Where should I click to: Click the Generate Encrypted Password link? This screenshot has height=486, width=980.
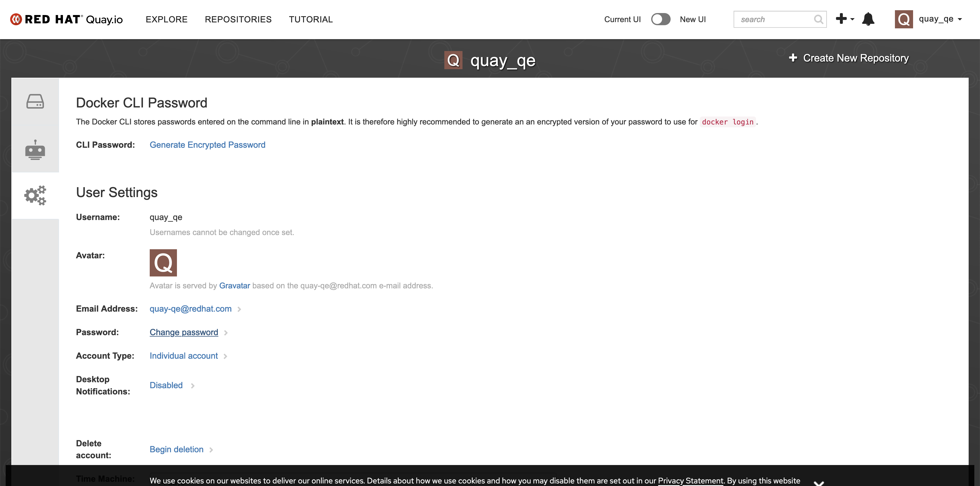[207, 145]
